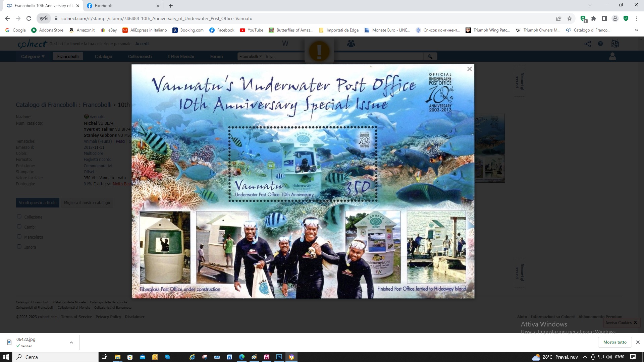The image size is (644, 362).
Task: Open the Chrome three-dot menu
Action: click(637, 18)
